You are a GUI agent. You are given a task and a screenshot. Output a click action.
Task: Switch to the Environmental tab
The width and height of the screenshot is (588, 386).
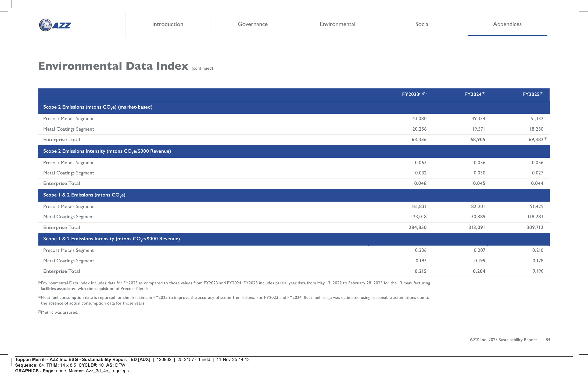pyautogui.click(x=338, y=24)
